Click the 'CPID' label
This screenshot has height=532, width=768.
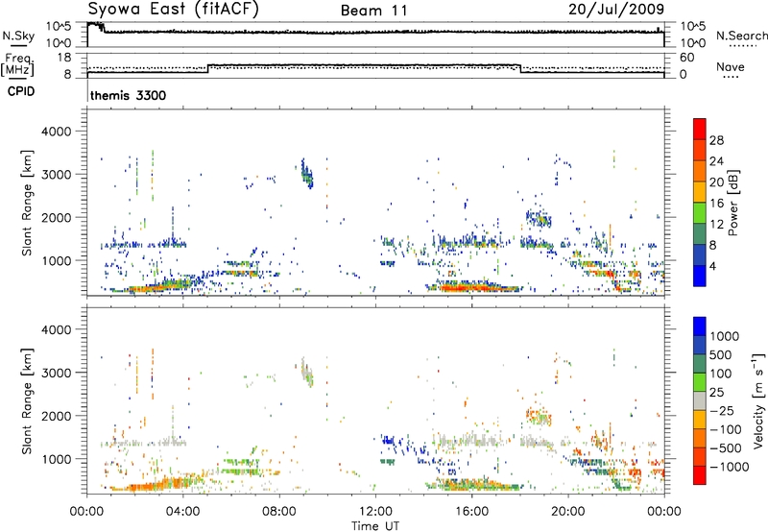[x=21, y=91]
